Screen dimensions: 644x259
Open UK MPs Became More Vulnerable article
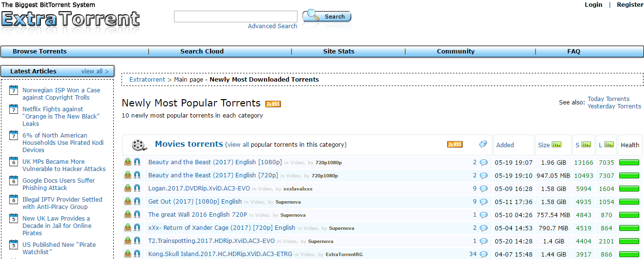[64, 165]
